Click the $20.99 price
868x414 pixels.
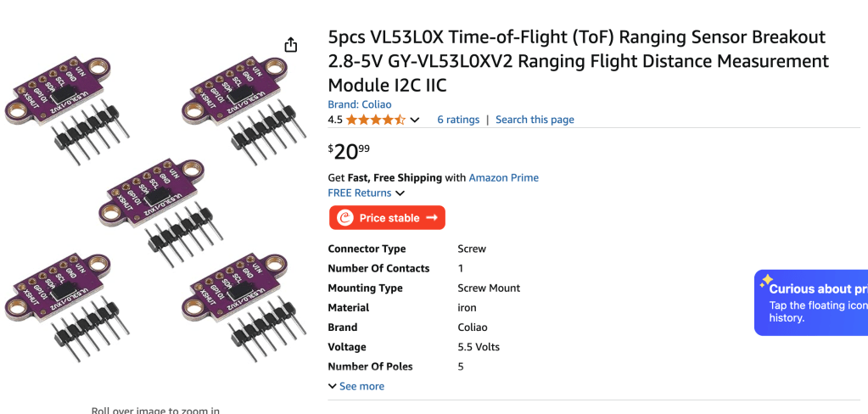(349, 152)
